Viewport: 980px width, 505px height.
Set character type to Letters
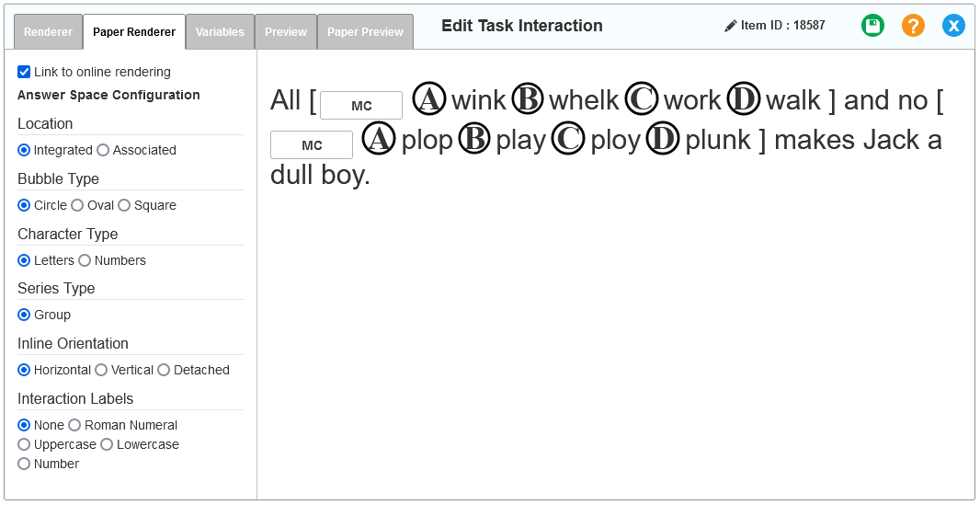coord(24,260)
